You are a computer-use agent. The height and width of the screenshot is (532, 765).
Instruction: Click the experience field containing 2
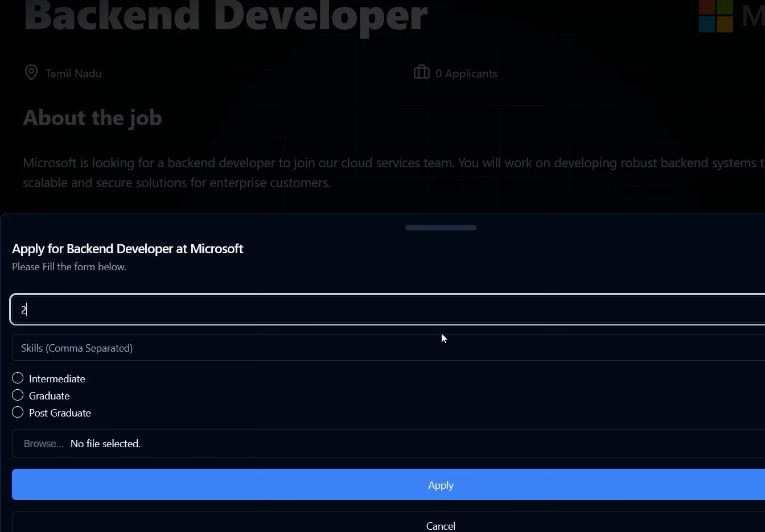point(388,310)
